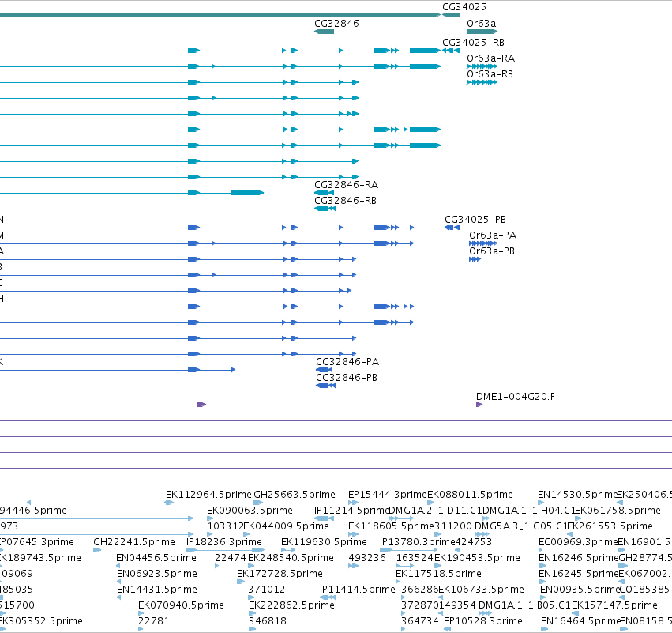Click EST EP10528.3prime
This screenshot has height=633, width=672.
483,622
